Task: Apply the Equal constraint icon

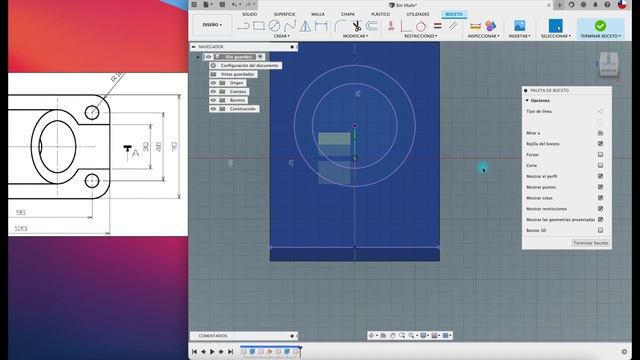Action: tap(438, 26)
